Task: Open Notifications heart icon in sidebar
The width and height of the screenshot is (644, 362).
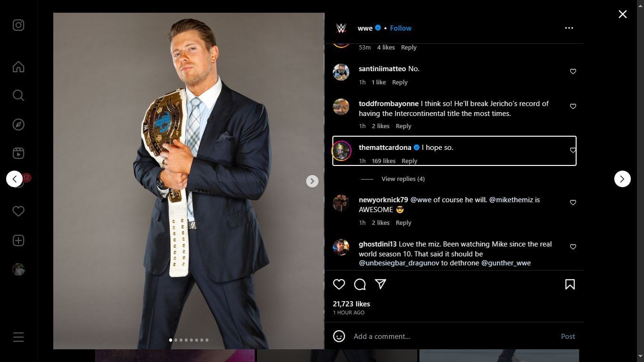Action: pos(18,211)
